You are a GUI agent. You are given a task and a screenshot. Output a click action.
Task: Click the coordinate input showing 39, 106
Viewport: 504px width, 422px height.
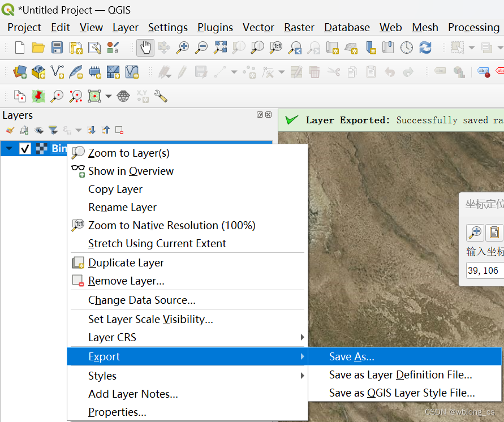point(486,270)
